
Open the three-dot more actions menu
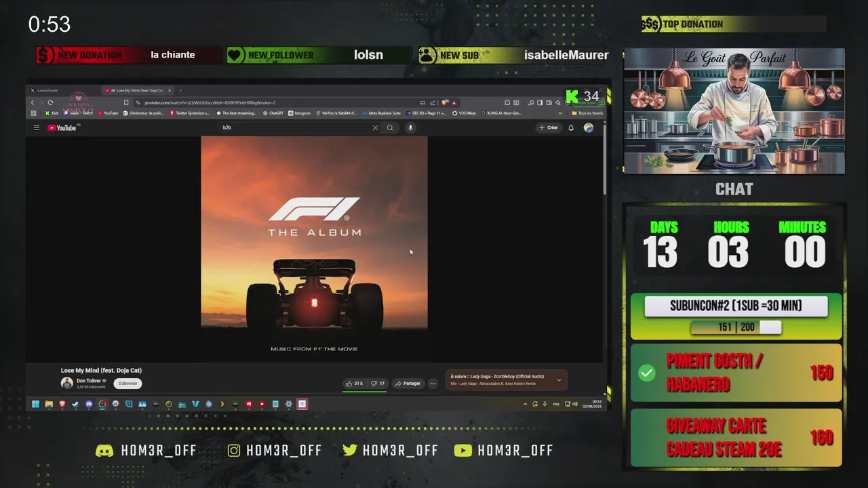pos(433,384)
